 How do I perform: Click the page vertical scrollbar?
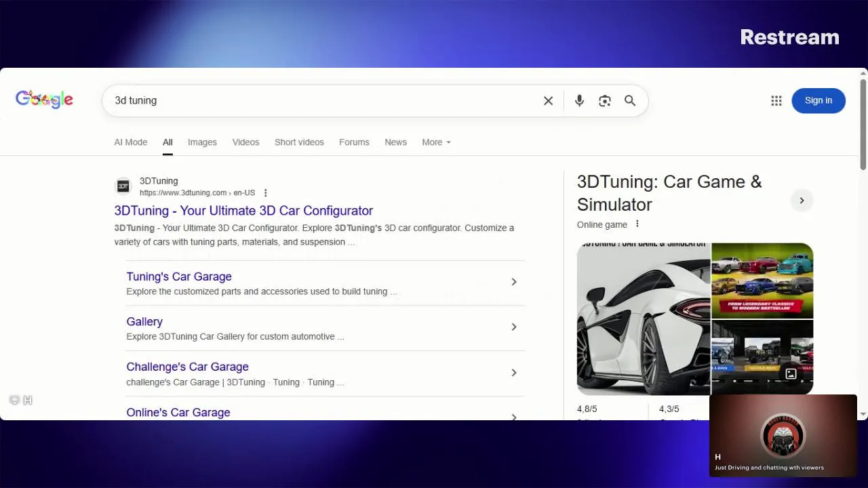(863, 125)
